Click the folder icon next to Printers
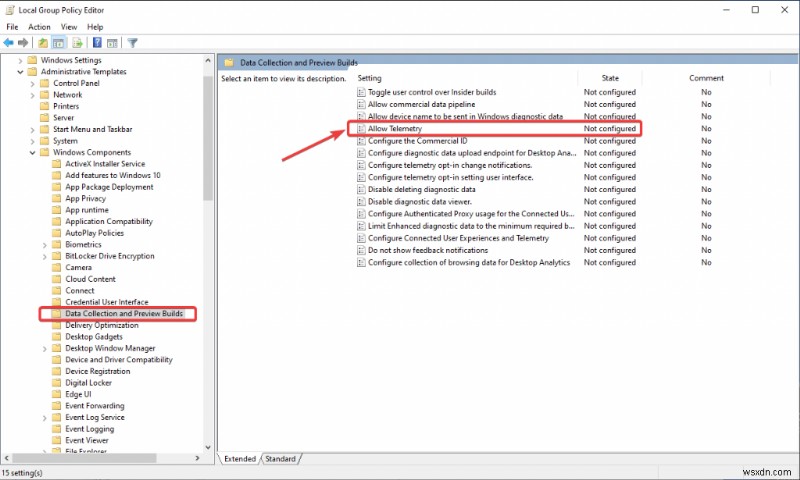Screen dimensions: 800x480 click(x=44, y=106)
